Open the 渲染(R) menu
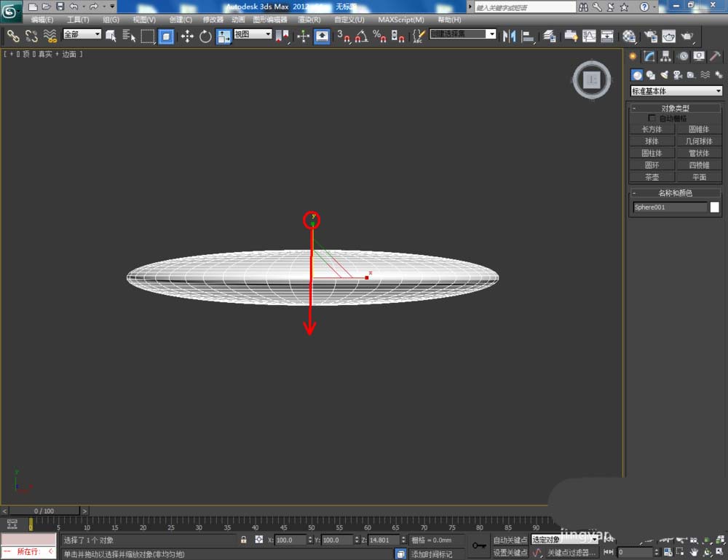This screenshot has width=728, height=560. [309, 20]
